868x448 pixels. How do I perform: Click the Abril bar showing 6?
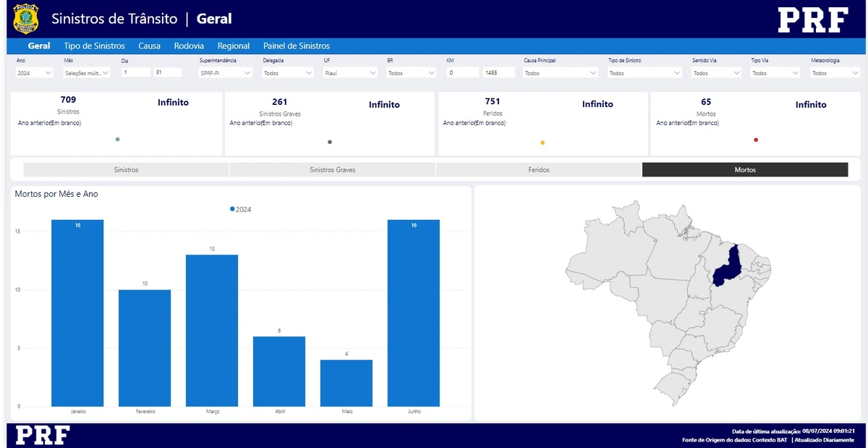[279, 371]
